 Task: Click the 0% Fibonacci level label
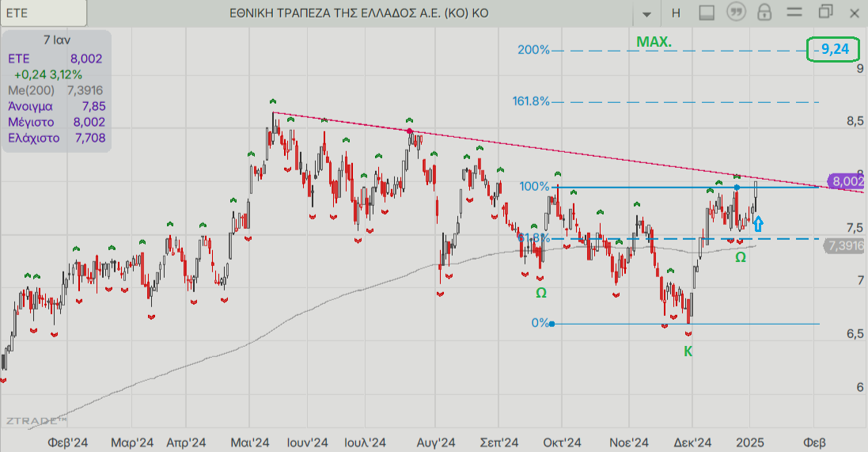coord(540,323)
